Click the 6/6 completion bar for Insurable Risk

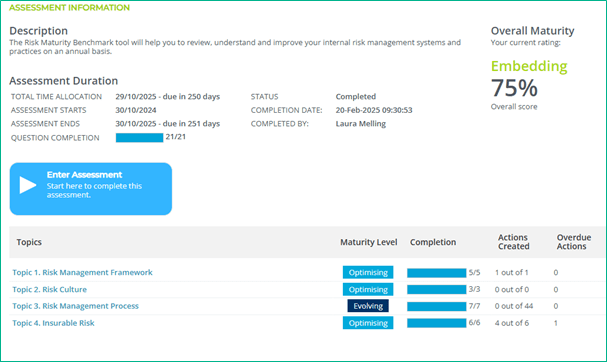pyautogui.click(x=437, y=323)
